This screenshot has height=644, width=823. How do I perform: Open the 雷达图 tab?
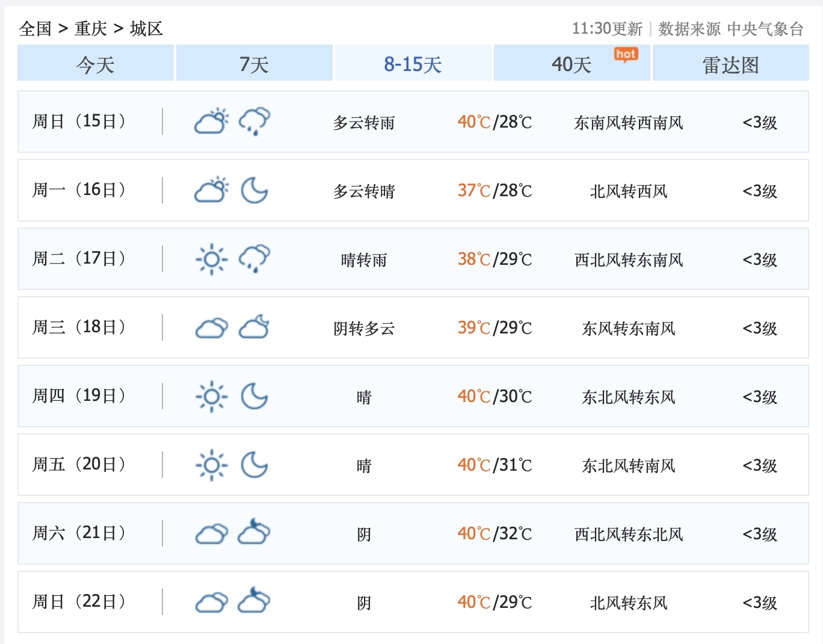[x=730, y=64]
